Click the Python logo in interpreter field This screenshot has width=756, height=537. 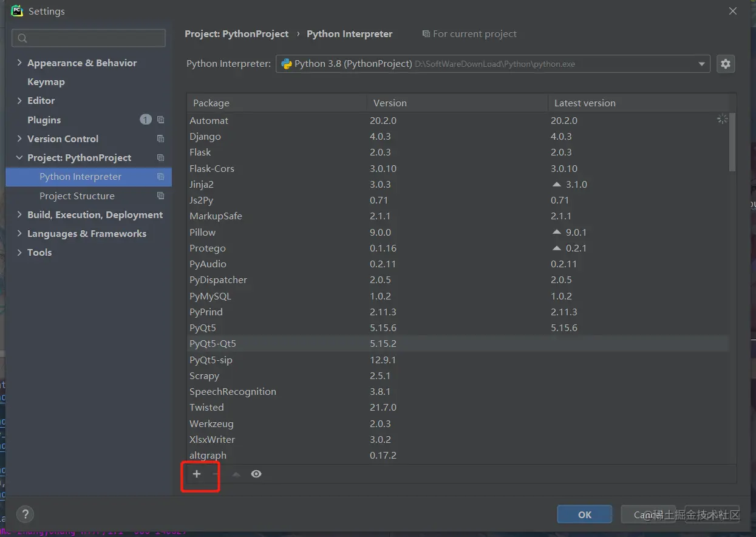(286, 64)
